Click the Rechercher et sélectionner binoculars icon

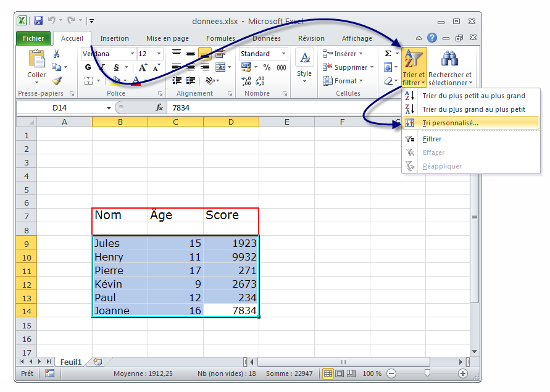point(449,60)
